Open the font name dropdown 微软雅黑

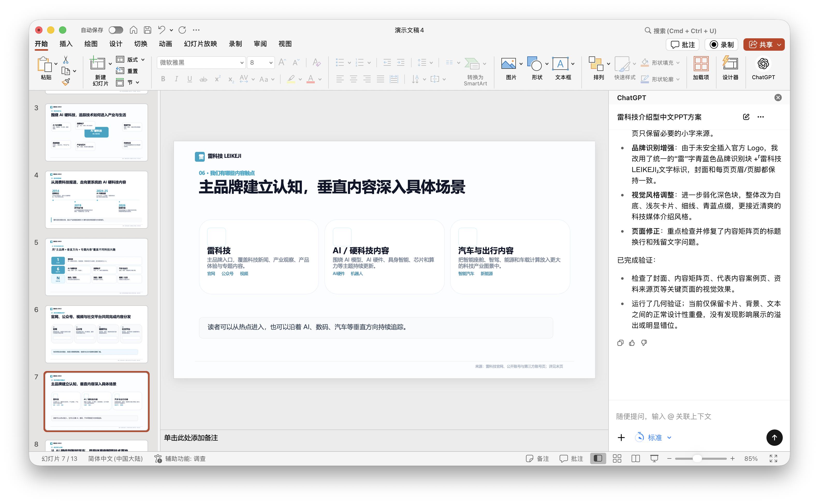point(201,62)
